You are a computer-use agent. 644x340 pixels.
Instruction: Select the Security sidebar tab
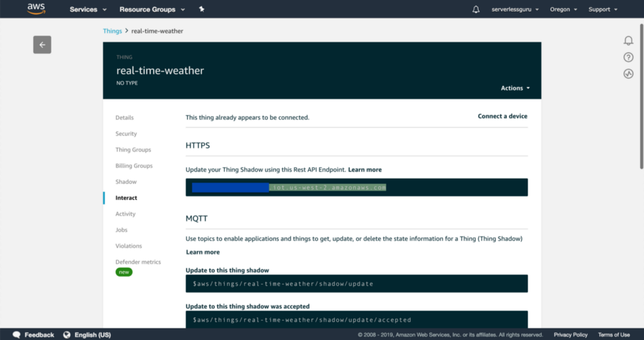point(126,134)
